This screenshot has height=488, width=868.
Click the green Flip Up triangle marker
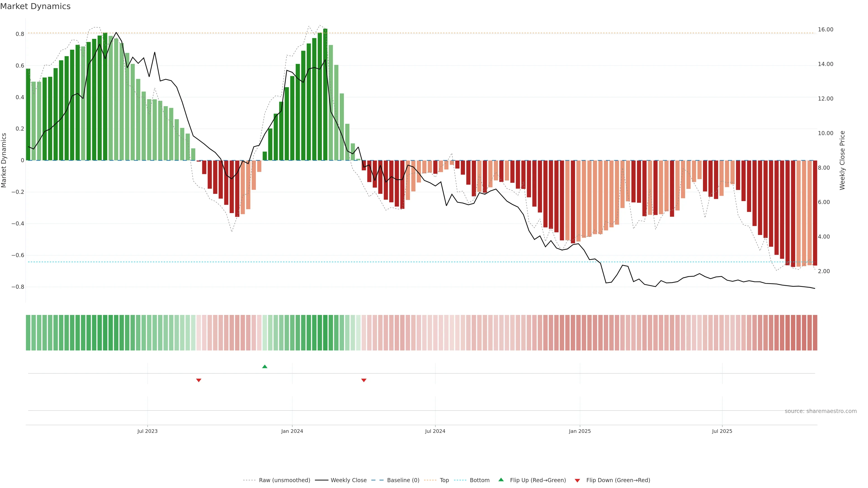click(264, 366)
